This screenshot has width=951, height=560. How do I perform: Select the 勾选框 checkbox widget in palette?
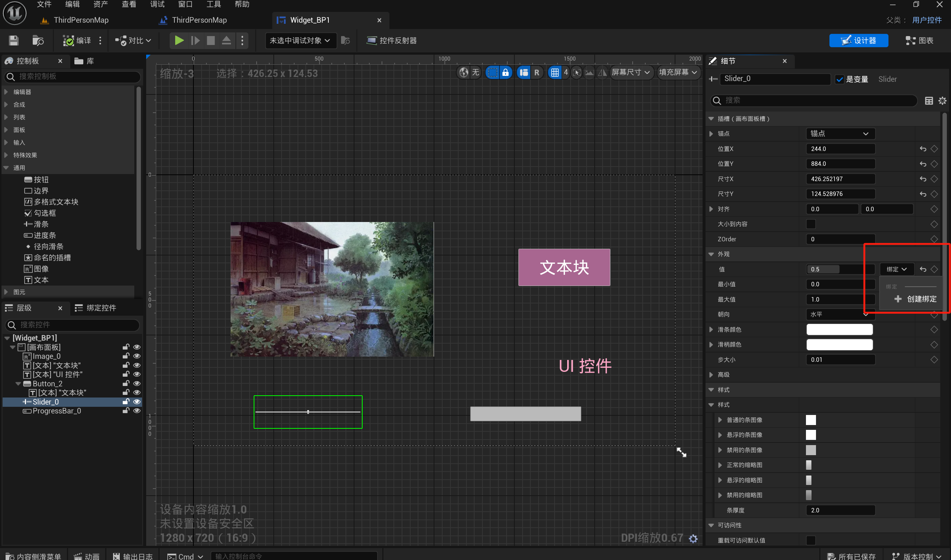coord(40,213)
